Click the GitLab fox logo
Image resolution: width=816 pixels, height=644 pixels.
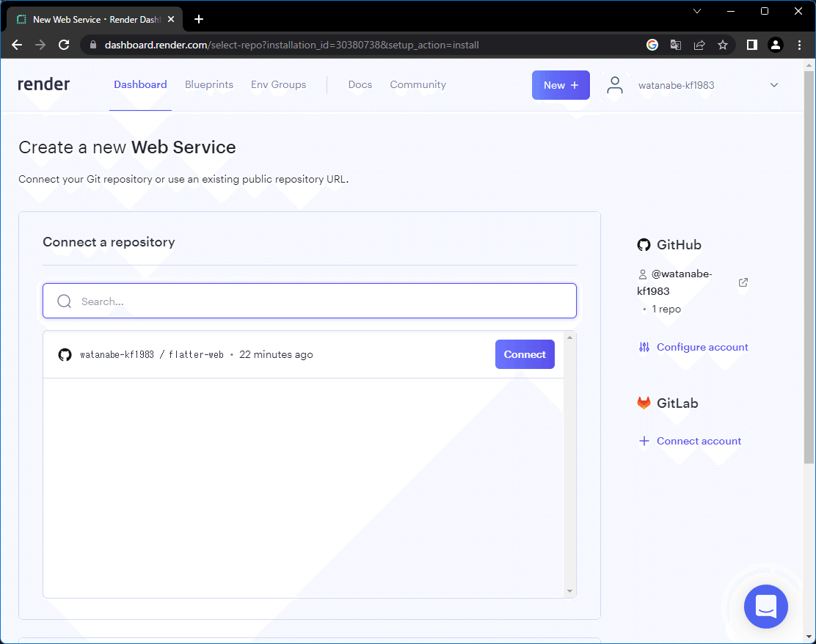pyautogui.click(x=644, y=403)
